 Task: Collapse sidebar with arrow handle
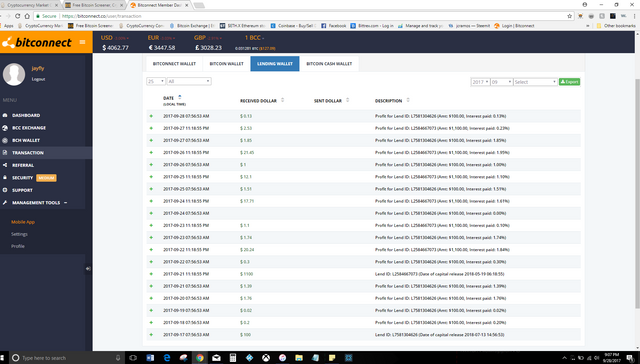click(88, 269)
